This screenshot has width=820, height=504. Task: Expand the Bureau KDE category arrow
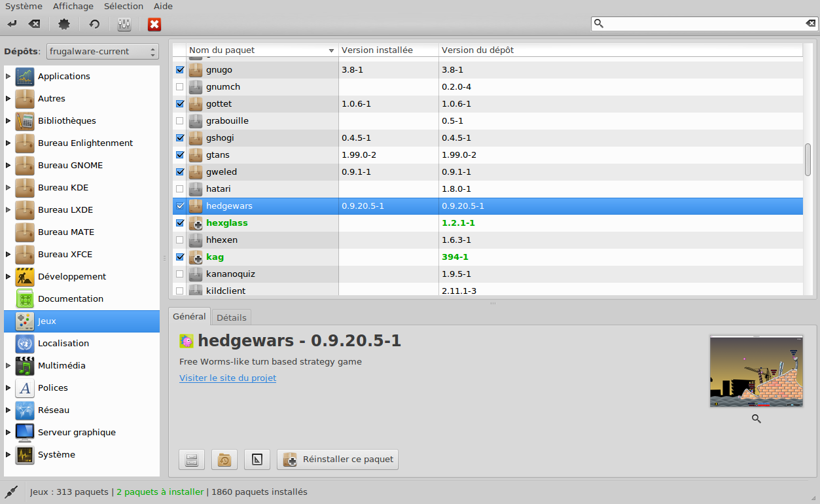pyautogui.click(x=9, y=188)
